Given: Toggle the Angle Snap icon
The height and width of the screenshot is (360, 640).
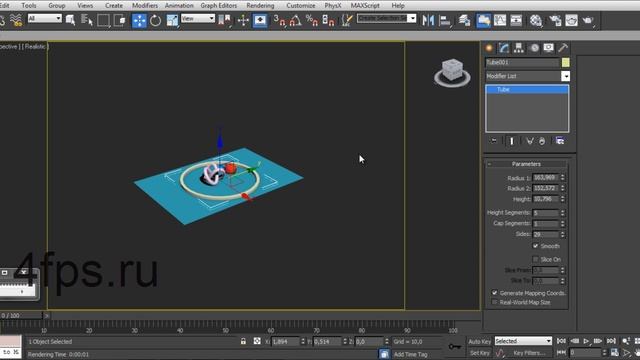Looking at the screenshot, I should (296, 20).
